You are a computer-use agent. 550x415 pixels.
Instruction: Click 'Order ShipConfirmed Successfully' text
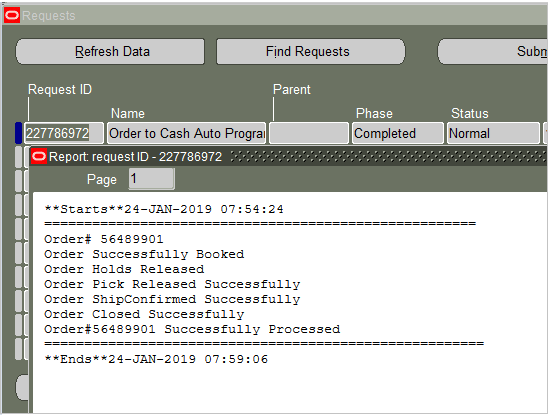(x=172, y=299)
